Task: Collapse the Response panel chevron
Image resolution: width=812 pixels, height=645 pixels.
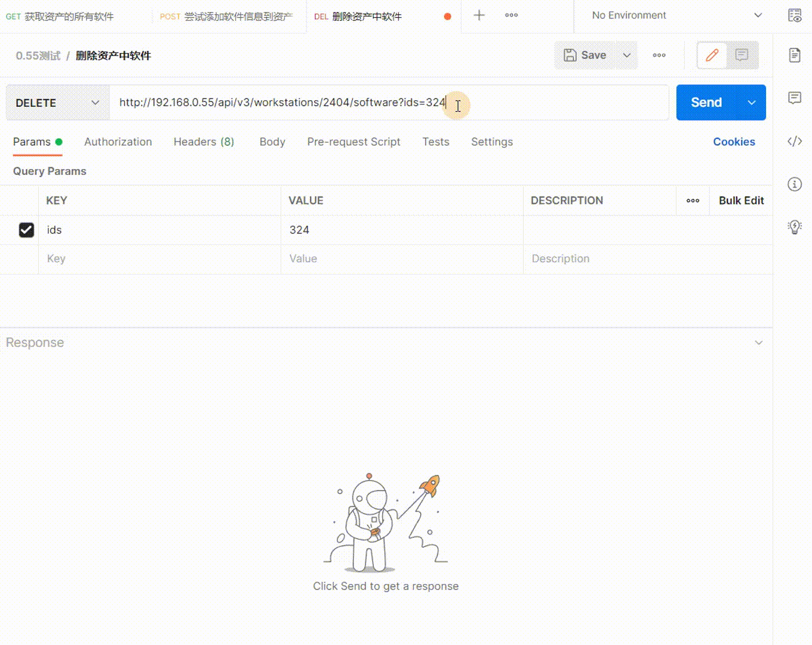Action: coord(759,343)
